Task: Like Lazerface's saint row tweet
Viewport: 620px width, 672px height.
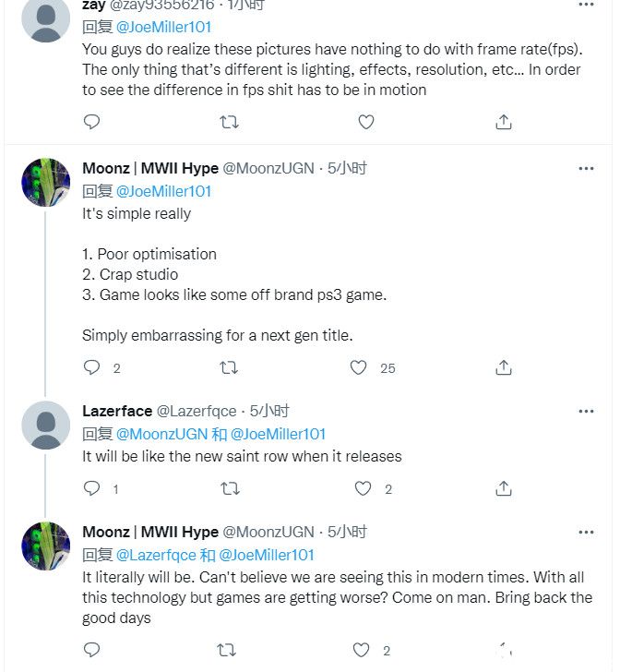Action: click(363, 488)
